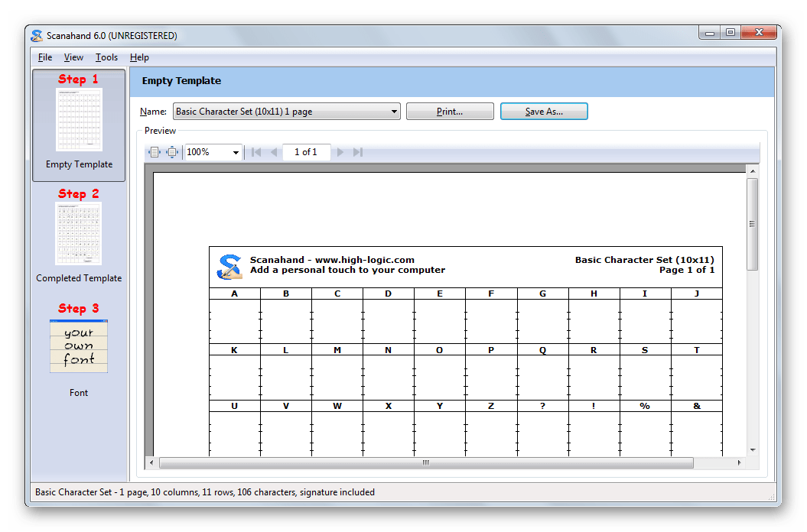Click 'Basic Character Set (10x11)' template header text
The width and height of the screenshot is (807, 532).
point(644,261)
